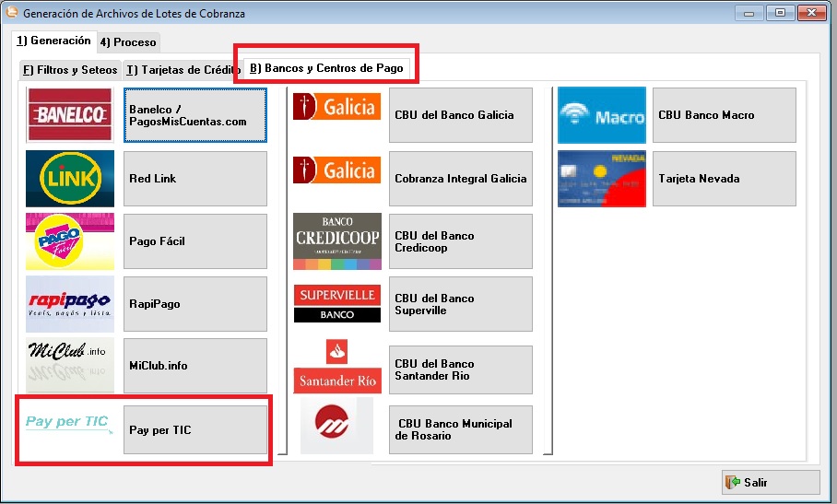The height and width of the screenshot is (504, 837).
Task: Select the Pago Fácil logo
Action: (70, 241)
